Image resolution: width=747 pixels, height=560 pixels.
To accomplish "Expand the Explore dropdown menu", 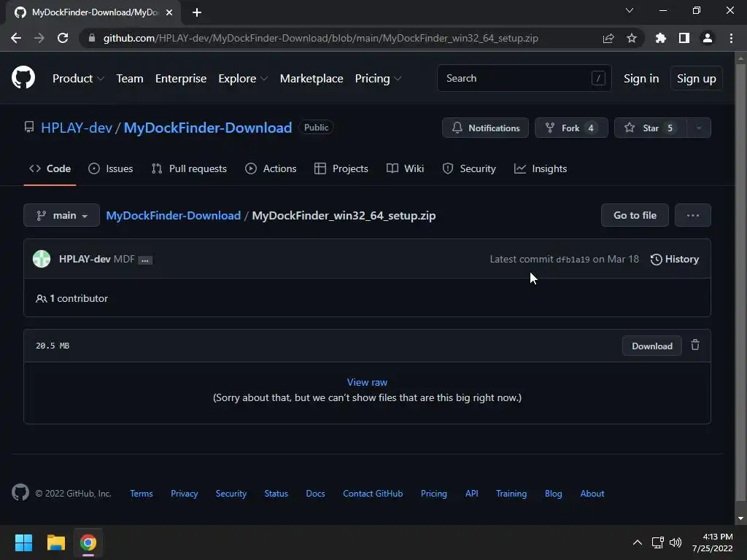I will (243, 79).
